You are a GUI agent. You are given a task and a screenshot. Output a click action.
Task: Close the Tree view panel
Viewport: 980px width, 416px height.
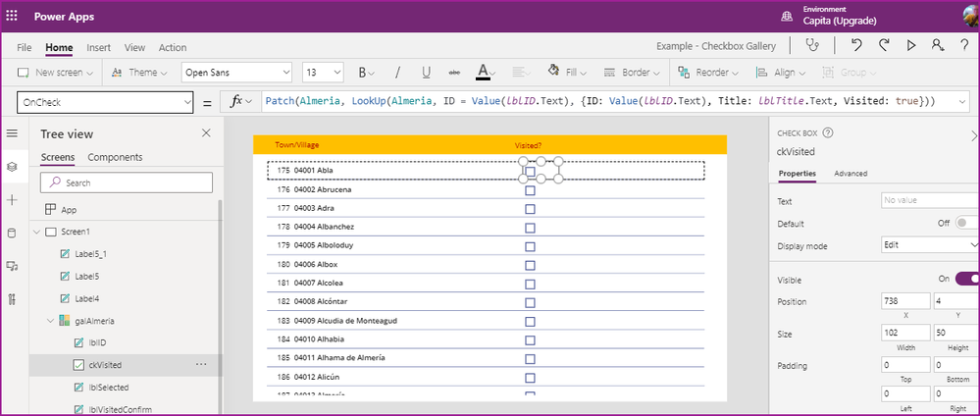click(205, 133)
